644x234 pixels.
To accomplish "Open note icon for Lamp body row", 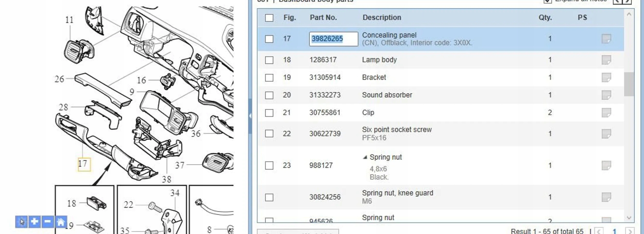I will pos(606,60).
